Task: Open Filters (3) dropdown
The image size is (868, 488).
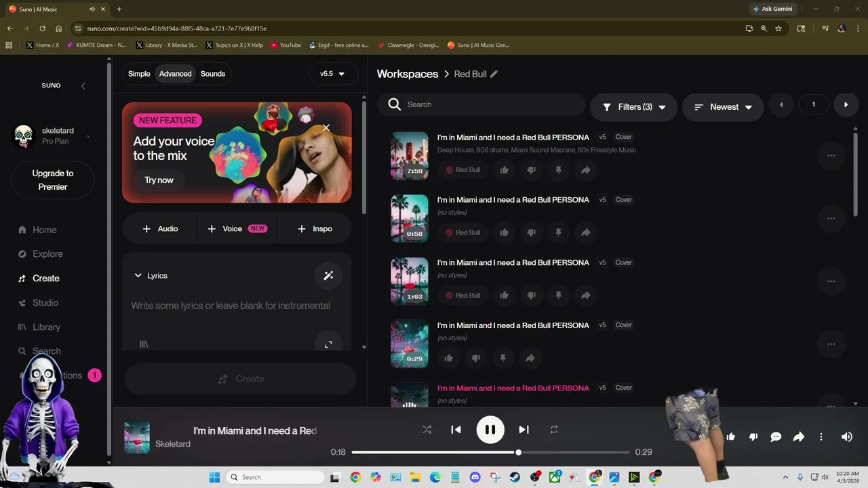Action: coord(633,107)
